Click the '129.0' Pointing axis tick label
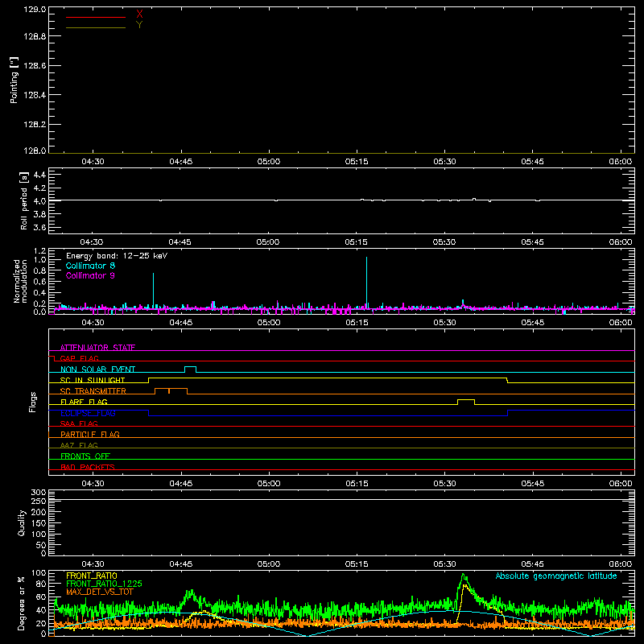Viewport: 644px width, 644px height. coord(35,10)
